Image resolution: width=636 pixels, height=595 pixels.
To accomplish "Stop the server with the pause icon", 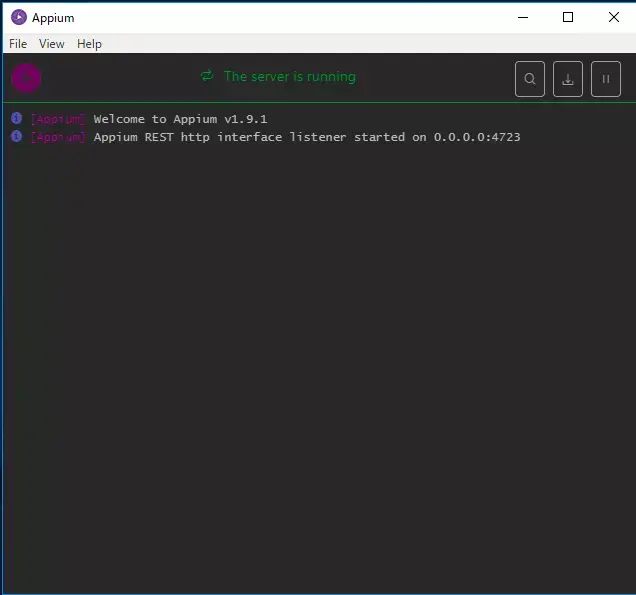I will pyautogui.click(x=606, y=79).
